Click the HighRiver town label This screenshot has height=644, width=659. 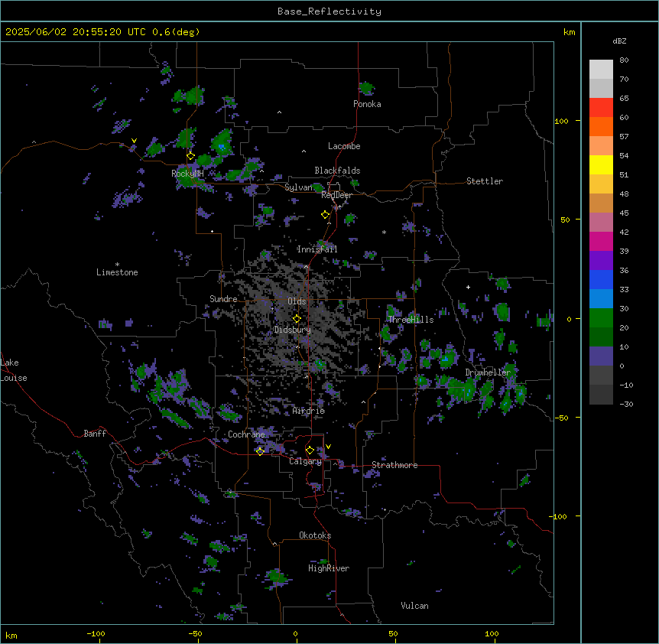(329, 568)
